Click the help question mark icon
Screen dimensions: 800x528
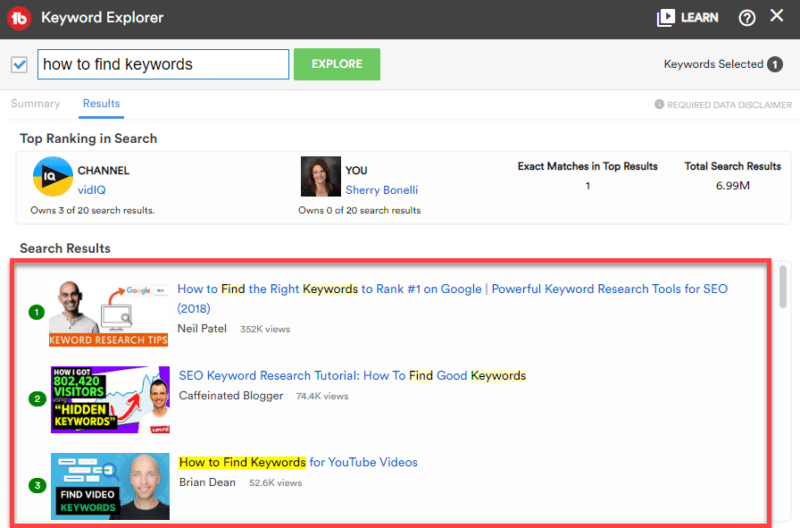pos(746,18)
